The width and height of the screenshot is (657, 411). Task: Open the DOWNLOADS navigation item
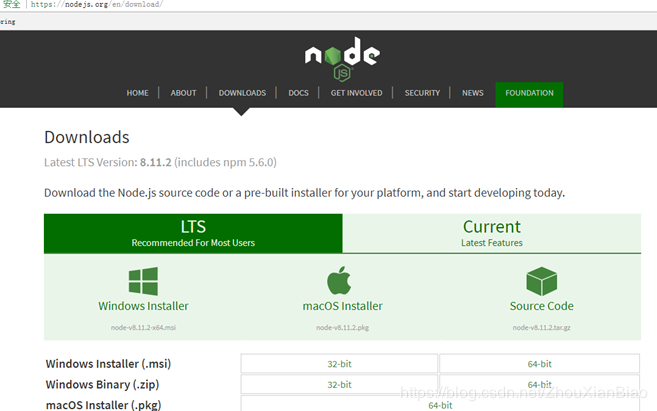point(242,93)
